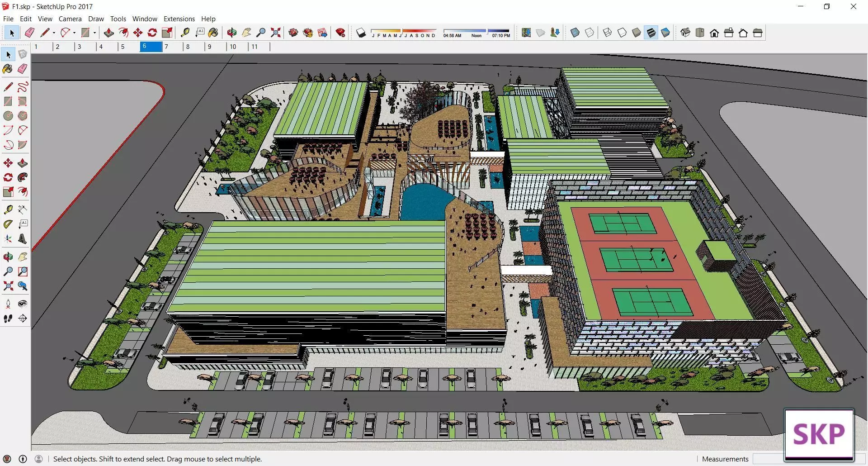Click the Zoom Extents tool
Screen dimensions: 868x466
275,33
